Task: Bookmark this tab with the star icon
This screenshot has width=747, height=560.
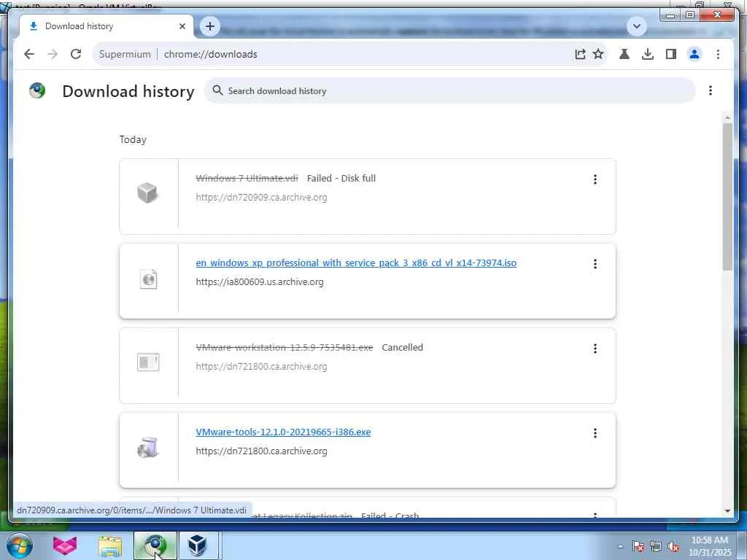Action: pos(598,54)
